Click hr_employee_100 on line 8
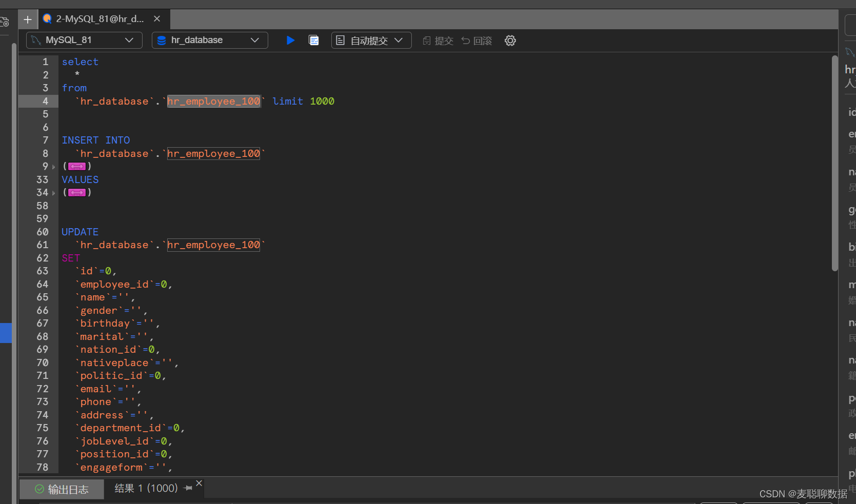The height and width of the screenshot is (504, 856). 214,153
